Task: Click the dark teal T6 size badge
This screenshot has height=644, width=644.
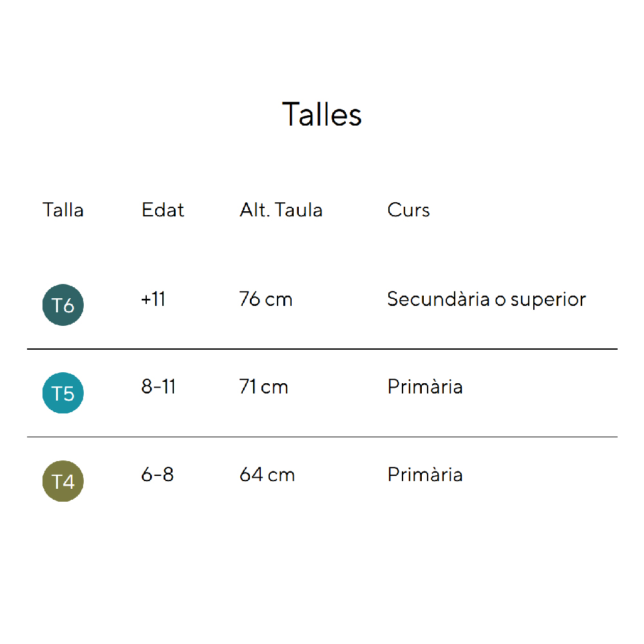Action: (x=63, y=305)
